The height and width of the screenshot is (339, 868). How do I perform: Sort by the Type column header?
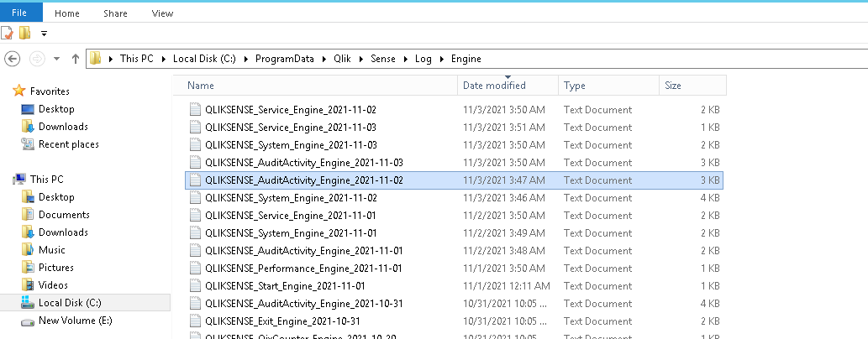coord(608,85)
